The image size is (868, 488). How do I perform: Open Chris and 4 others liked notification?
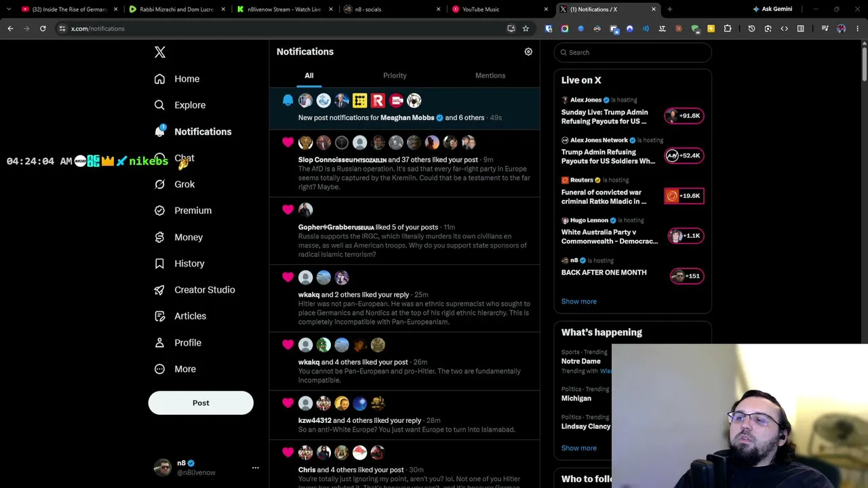[x=405, y=464]
